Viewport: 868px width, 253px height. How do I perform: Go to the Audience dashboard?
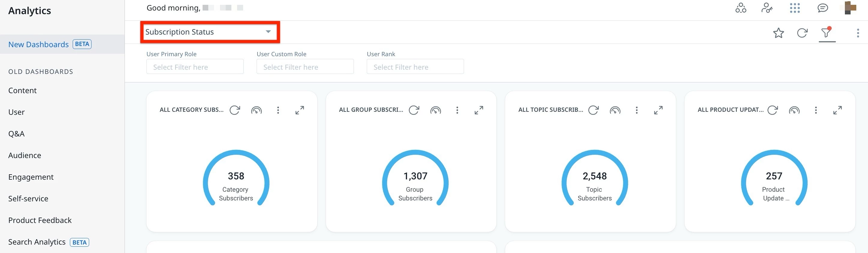pyautogui.click(x=25, y=155)
